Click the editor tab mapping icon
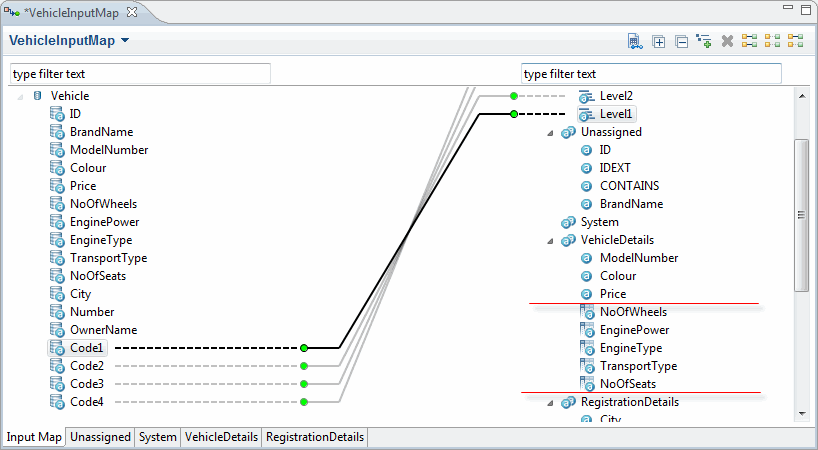Screen dimensions: 818x450 pyautogui.click(x=12, y=13)
